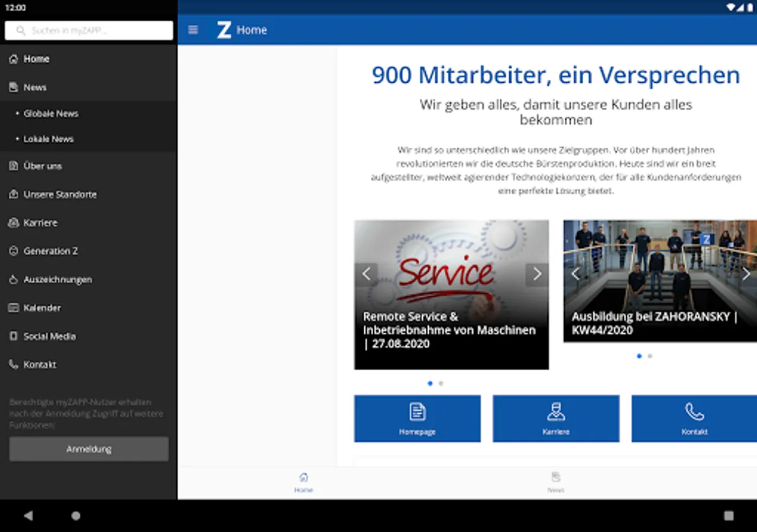Click the Generation Z smiley icon
This screenshot has height=532, width=757.
[14, 251]
